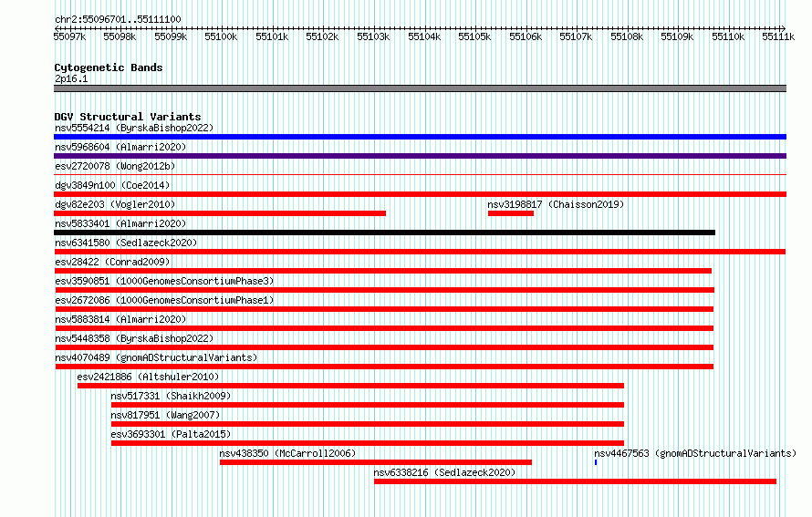
Task: Click the 55111k ruler tick label
Action: coord(778,36)
